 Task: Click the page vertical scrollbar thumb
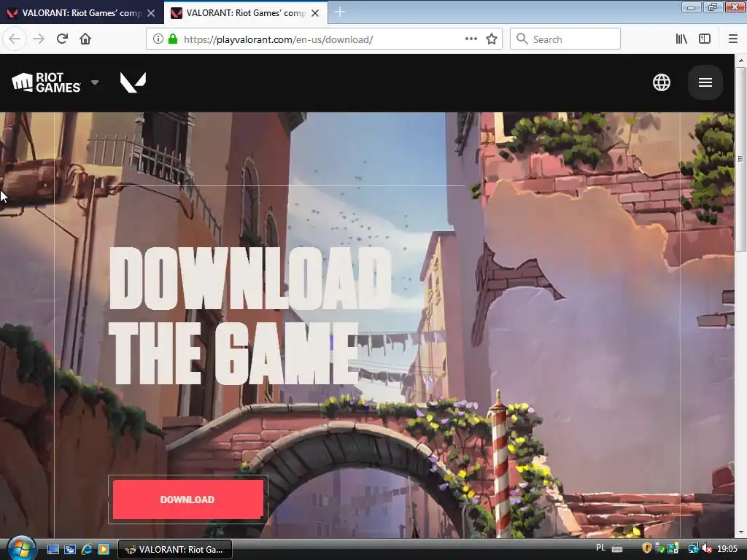740,160
